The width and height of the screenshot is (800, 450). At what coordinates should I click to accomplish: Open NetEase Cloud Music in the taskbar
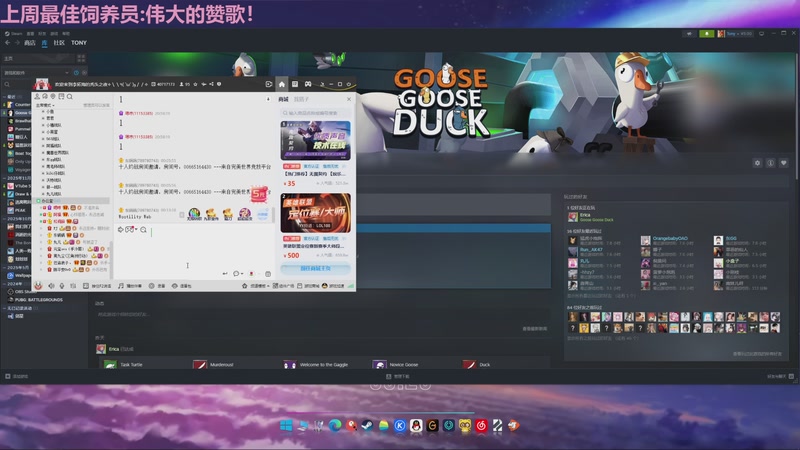point(481,426)
